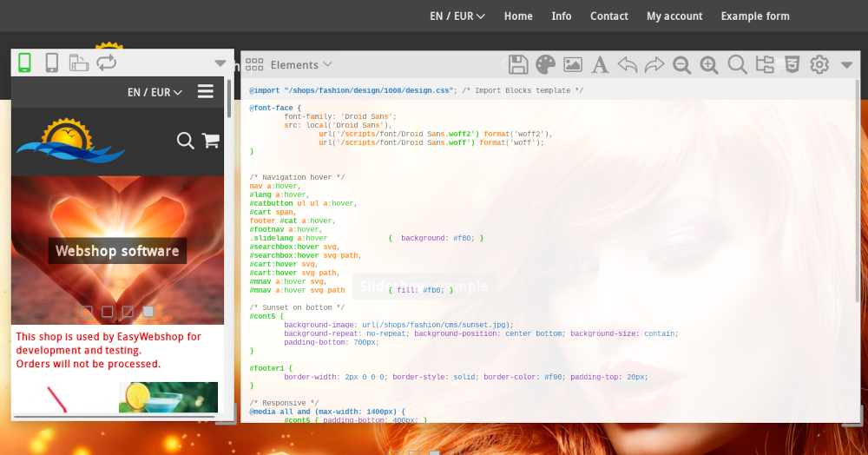The image size is (868, 455).
Task: Open the EN / EUR selector in top navigation
Action: [x=457, y=16]
